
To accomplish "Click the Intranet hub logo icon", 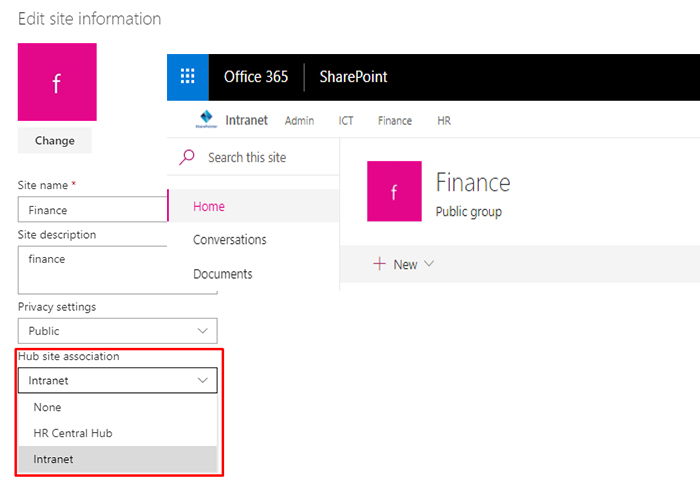I will coord(206,119).
